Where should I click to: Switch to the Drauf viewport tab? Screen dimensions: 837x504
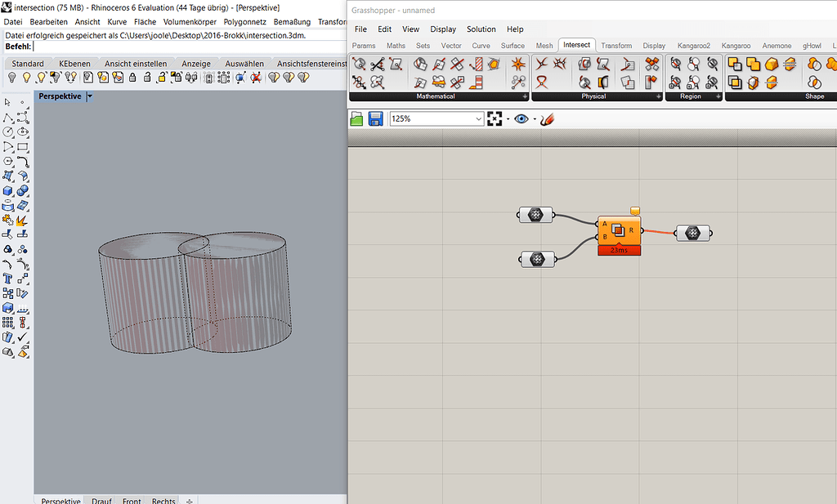click(x=101, y=501)
